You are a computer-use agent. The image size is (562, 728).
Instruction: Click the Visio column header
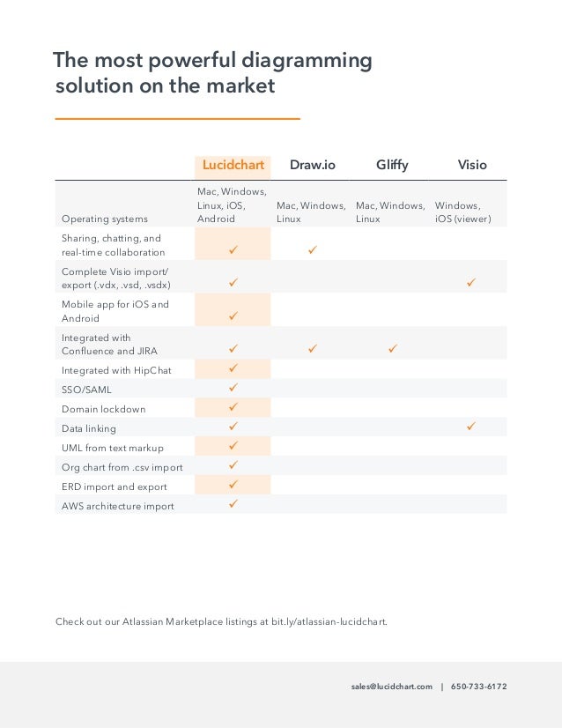click(472, 165)
